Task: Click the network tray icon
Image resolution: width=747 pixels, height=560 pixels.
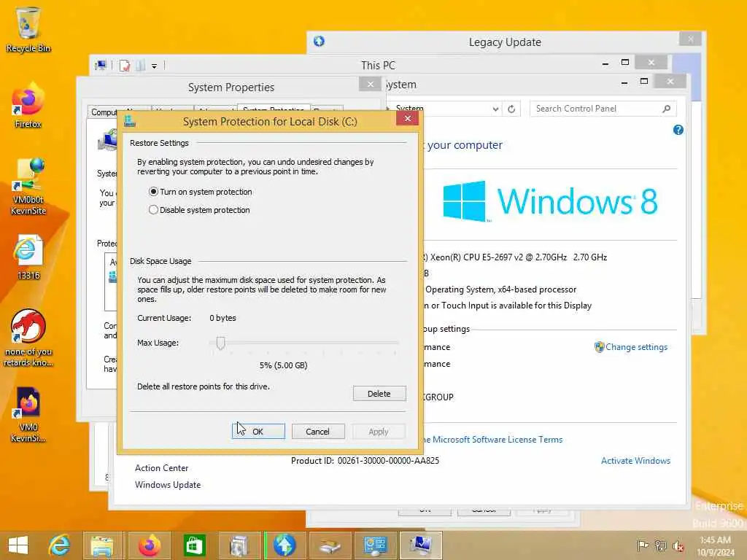Action: [x=660, y=545]
